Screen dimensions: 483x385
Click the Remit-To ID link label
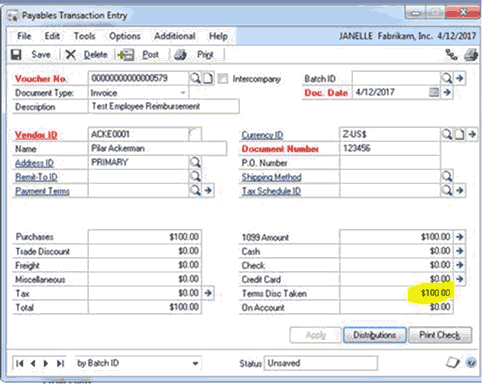point(36,177)
